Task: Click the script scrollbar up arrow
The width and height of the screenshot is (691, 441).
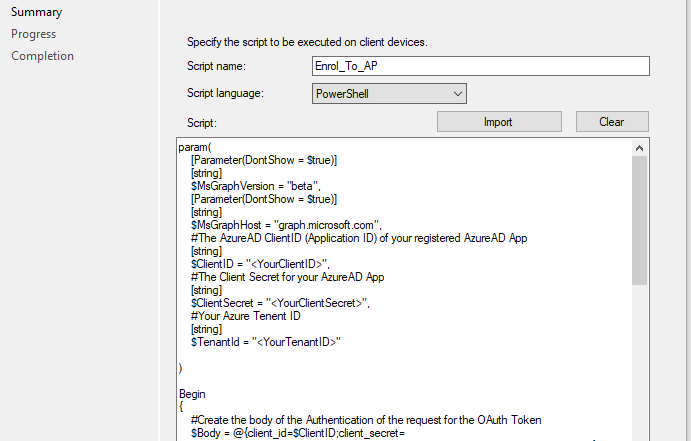Action: tap(639, 148)
